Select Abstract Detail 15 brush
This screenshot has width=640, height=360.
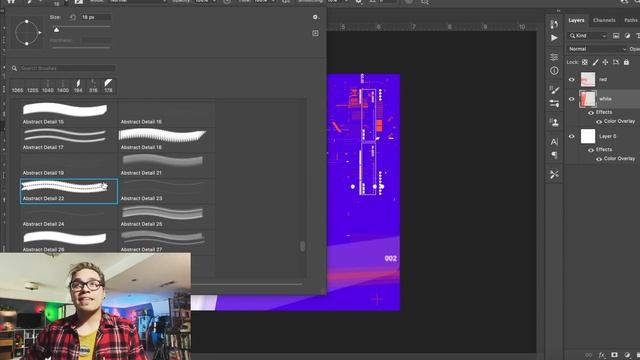coord(69,113)
